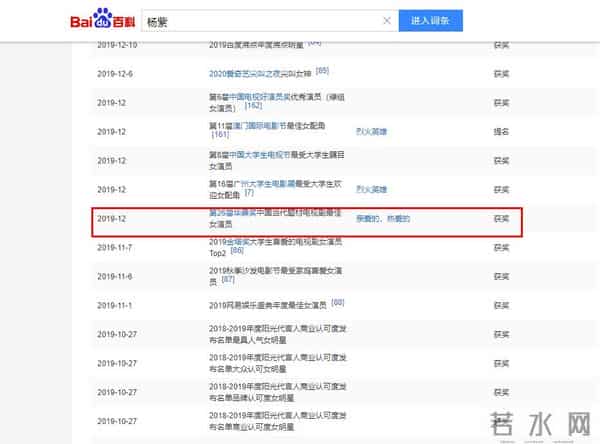
Task: Open reference [86] footnote
Action: point(237,250)
